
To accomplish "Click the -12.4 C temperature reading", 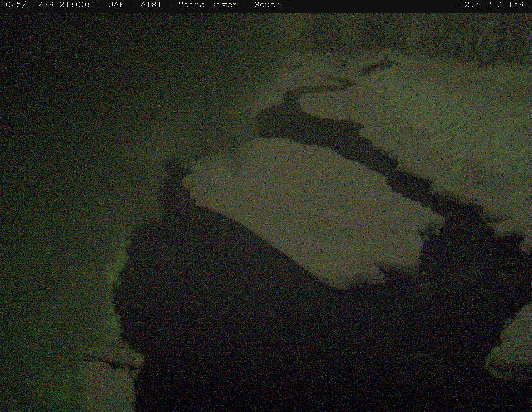I will tap(473, 5).
